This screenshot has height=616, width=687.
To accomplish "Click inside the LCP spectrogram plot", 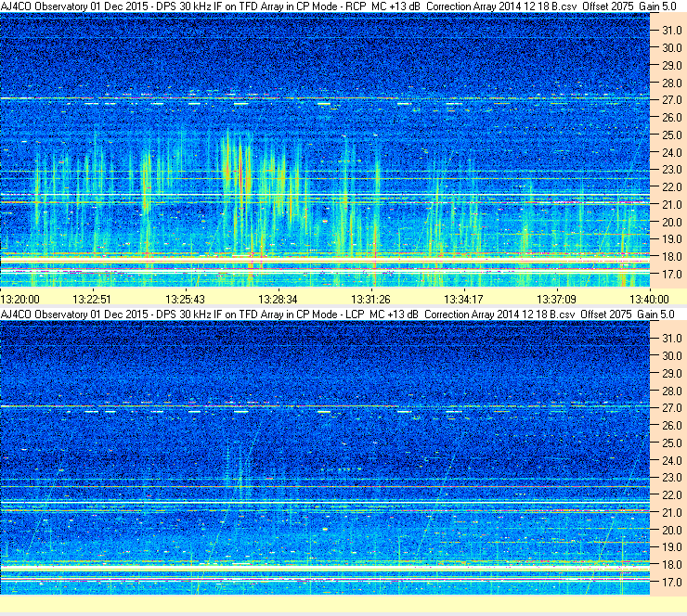I will (325, 458).
